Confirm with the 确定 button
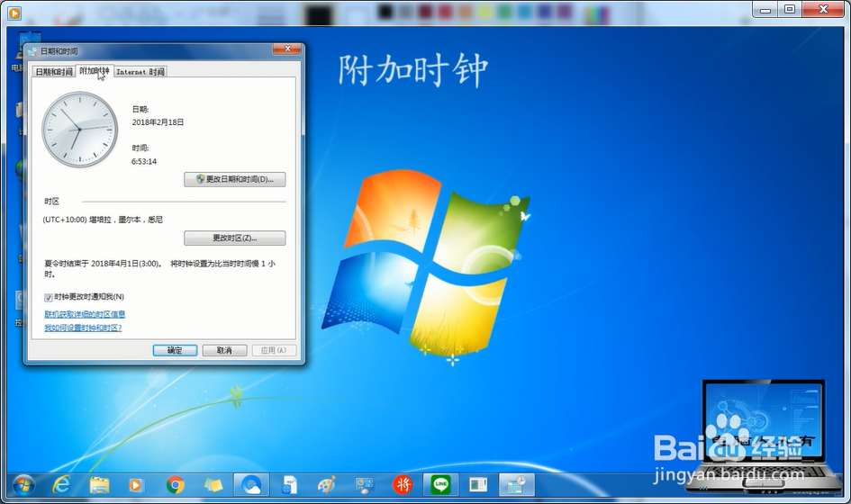851x504 pixels. point(175,350)
